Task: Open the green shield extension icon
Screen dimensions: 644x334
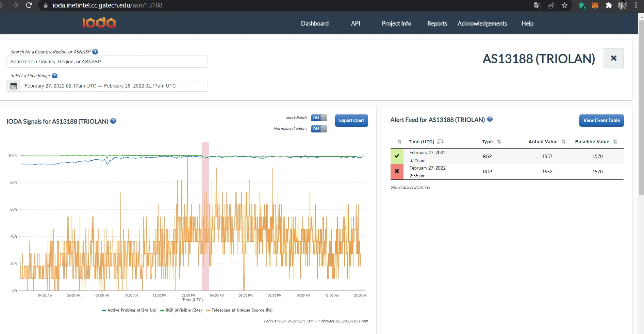Action: (x=582, y=5)
